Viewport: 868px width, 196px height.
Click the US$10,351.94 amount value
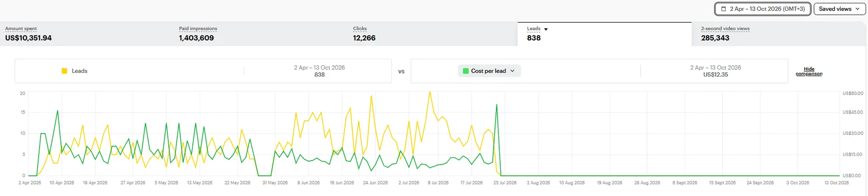tap(28, 38)
